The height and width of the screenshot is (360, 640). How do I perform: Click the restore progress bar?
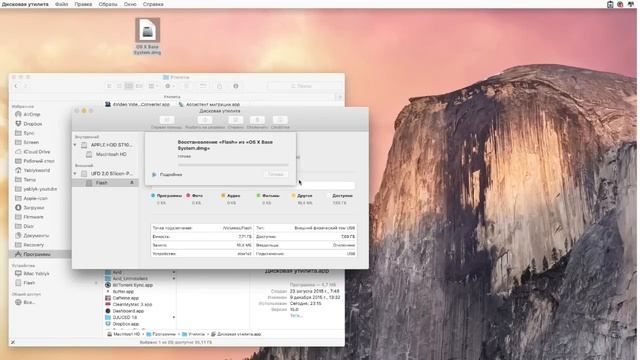point(233,164)
